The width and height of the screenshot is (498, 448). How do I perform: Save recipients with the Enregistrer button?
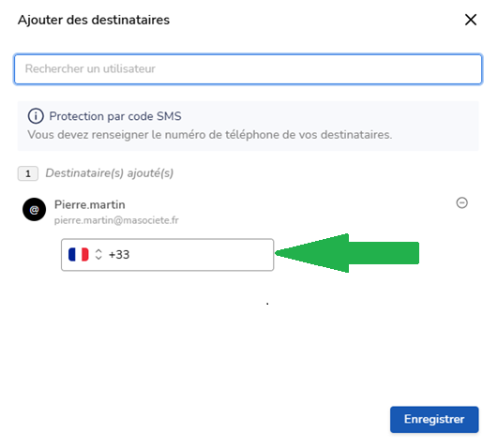click(434, 419)
